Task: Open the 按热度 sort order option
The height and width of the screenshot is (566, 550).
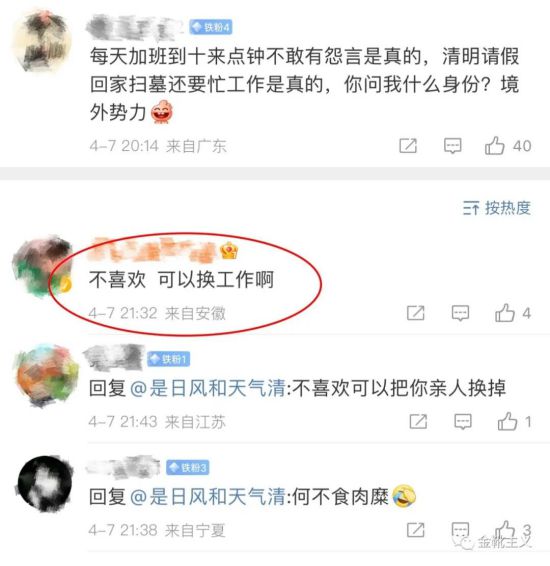Action: click(497, 208)
